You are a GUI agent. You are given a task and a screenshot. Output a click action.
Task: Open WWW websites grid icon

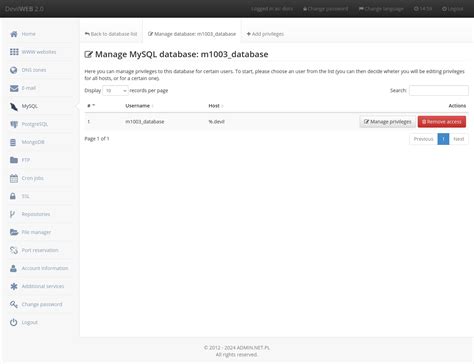click(x=14, y=52)
